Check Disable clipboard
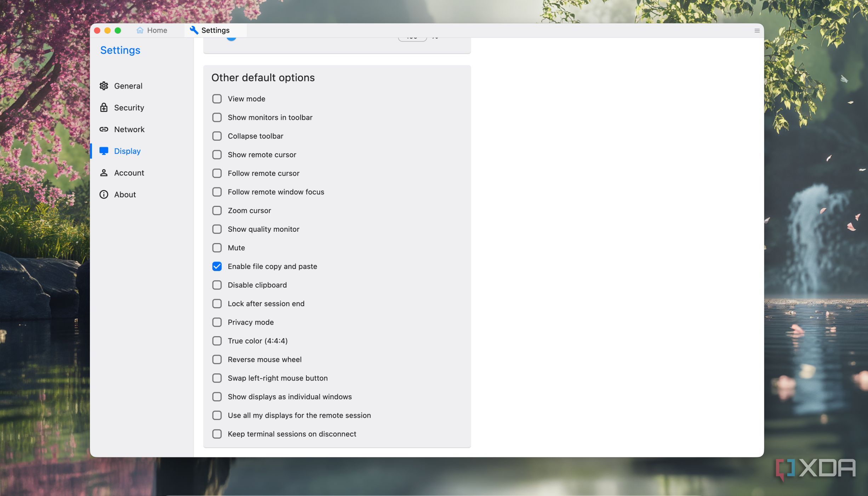868x496 pixels. (x=217, y=285)
